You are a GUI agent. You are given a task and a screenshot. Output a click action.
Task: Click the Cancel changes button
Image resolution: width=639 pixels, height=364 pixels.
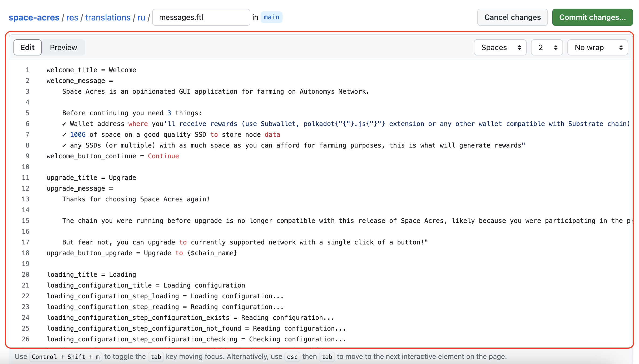click(x=512, y=17)
